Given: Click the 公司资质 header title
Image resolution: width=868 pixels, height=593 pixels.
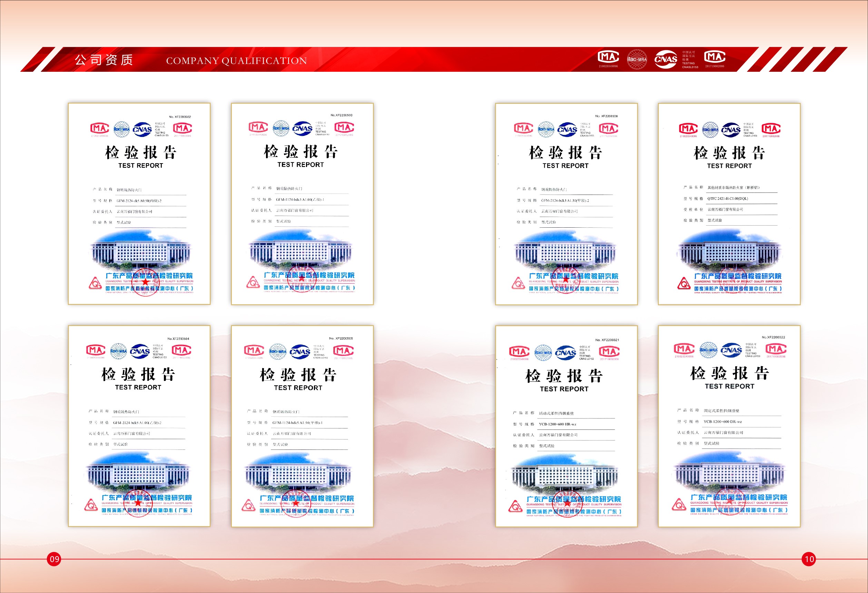Looking at the screenshot, I should point(104,60).
